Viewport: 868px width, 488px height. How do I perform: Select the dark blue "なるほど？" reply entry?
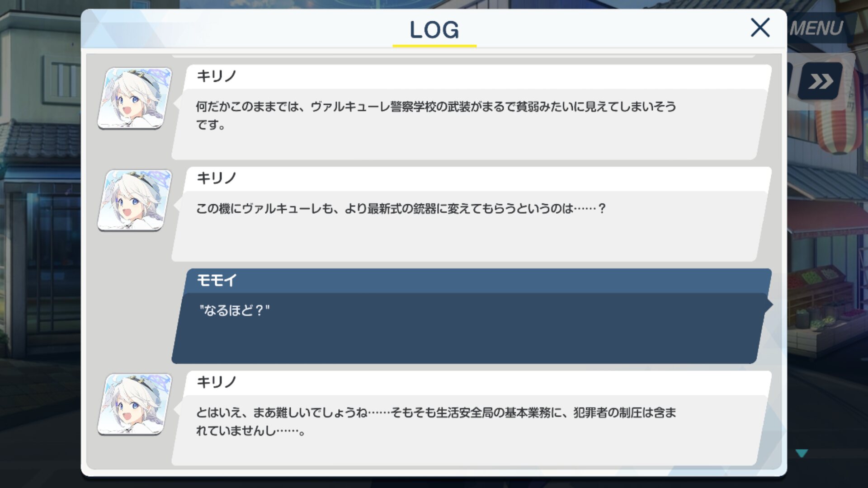coord(472,316)
